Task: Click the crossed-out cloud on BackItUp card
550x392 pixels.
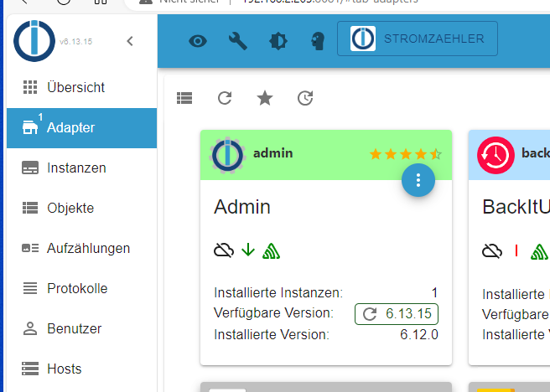Action: 492,250
